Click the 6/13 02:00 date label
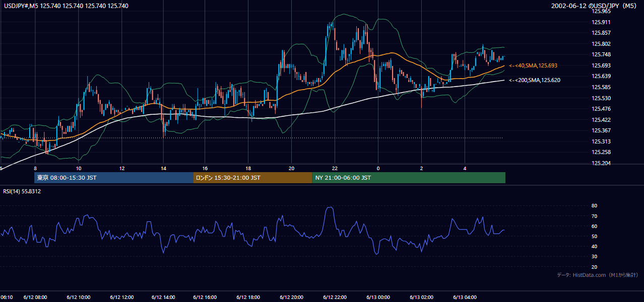644x302 pixels. (421, 297)
